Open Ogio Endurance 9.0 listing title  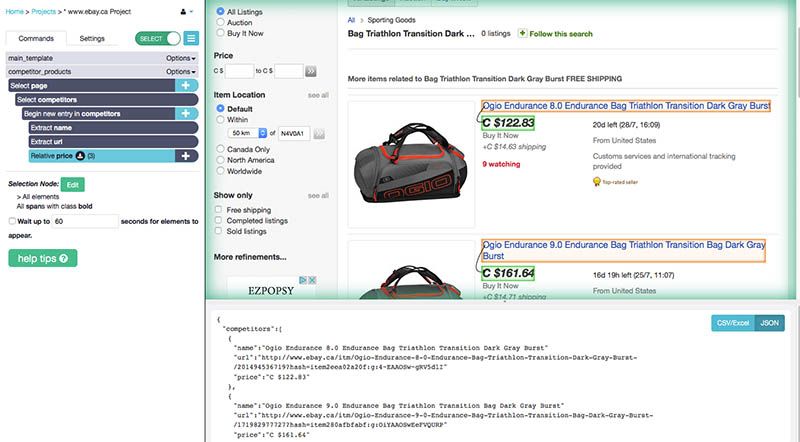pos(623,250)
